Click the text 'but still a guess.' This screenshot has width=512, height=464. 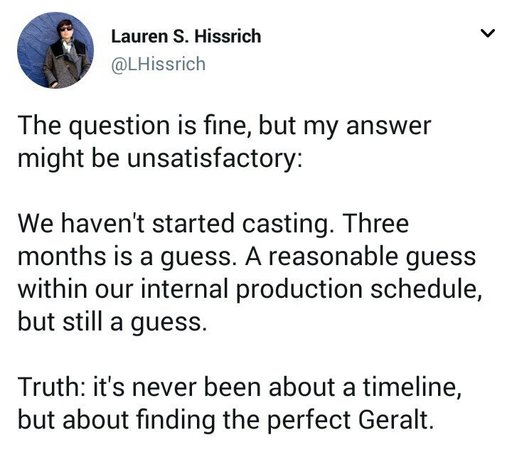[112, 322]
